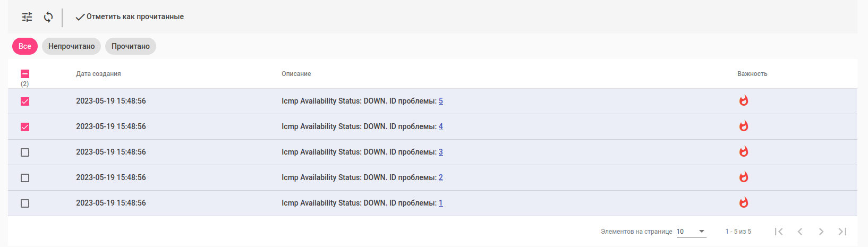
Task: Select the Все filter chip
Action: (25, 46)
